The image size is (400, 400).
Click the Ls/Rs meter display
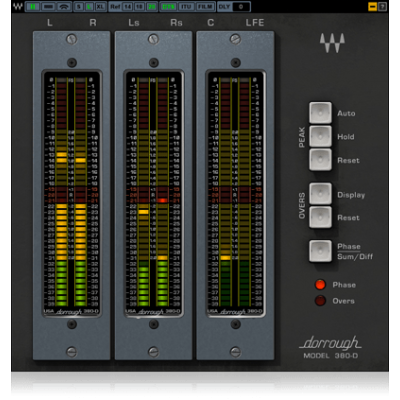tap(153, 193)
